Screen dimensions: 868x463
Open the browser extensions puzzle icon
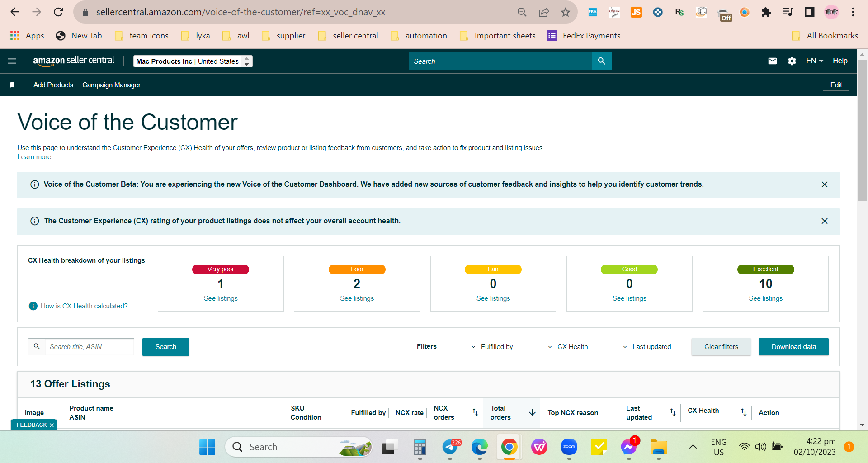pyautogui.click(x=766, y=12)
